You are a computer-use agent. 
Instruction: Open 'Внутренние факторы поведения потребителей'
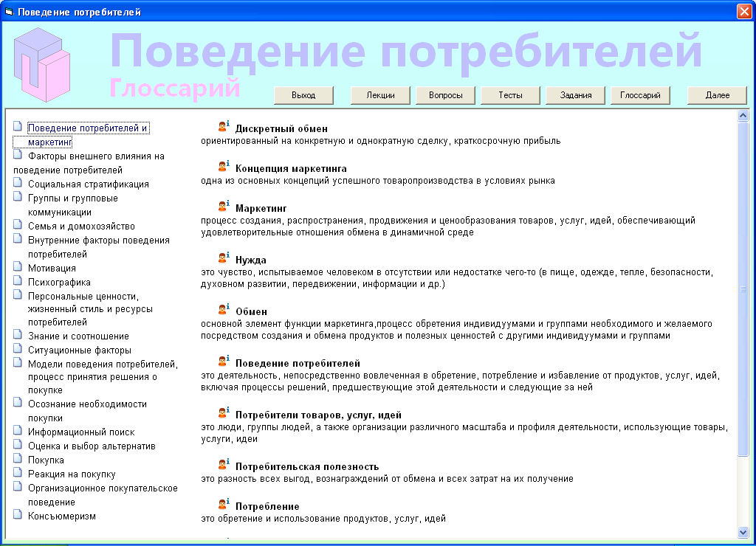98,246
